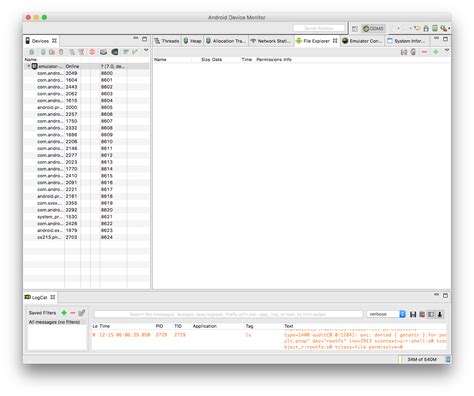Select the log entry with PID 2729

[269, 341]
